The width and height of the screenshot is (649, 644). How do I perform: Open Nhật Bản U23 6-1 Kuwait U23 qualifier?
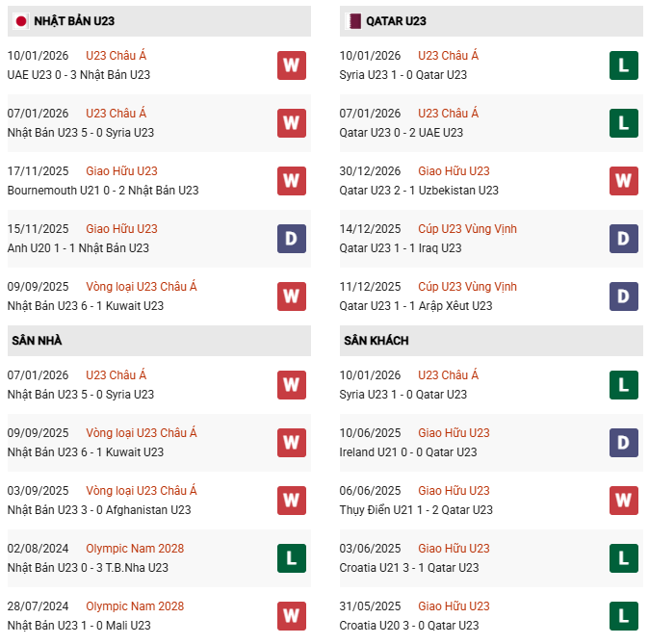tap(85, 306)
